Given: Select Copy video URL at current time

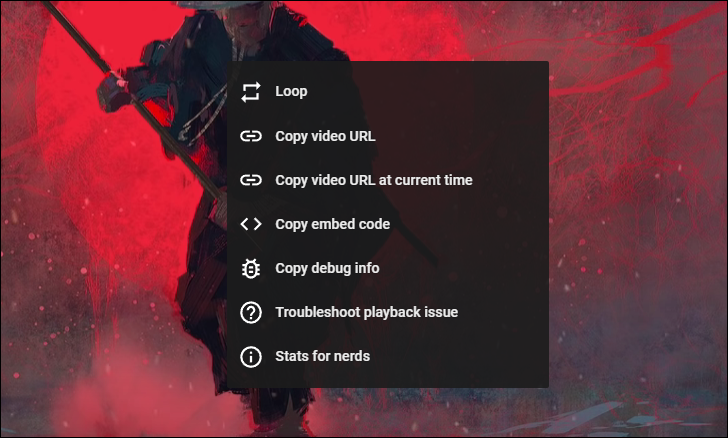Looking at the screenshot, I should pyautogui.click(x=388, y=180).
